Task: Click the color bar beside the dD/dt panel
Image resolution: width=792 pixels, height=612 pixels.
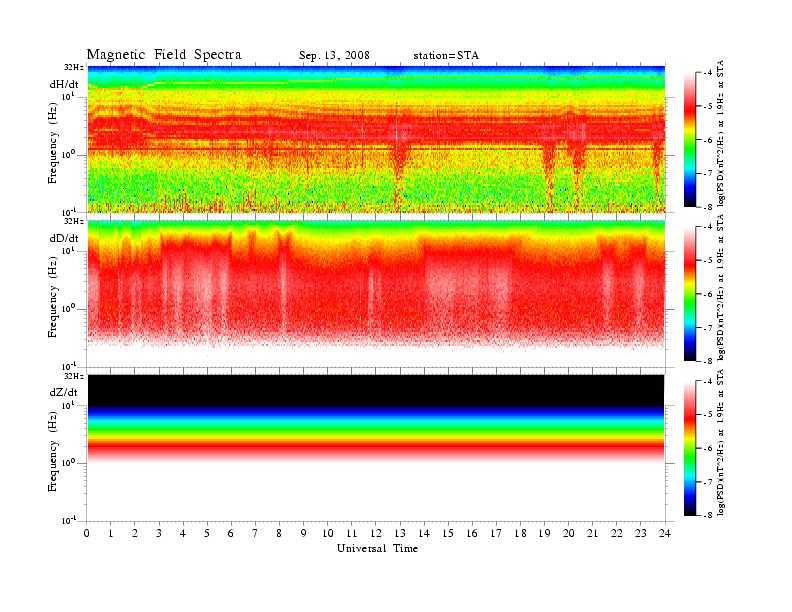Action: pos(690,294)
